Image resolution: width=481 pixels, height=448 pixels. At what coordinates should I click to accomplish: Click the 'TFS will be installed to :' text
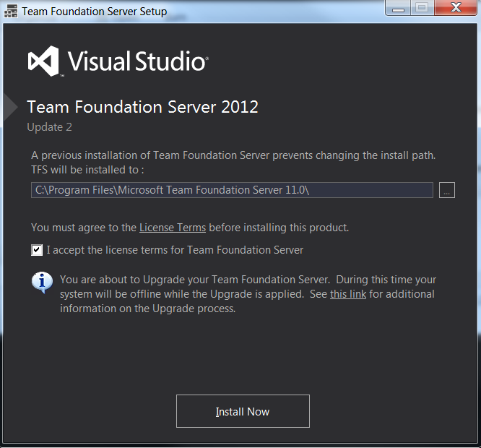87,170
